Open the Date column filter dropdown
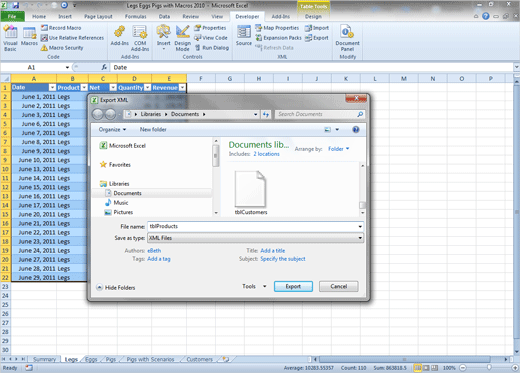 pyautogui.click(x=52, y=88)
